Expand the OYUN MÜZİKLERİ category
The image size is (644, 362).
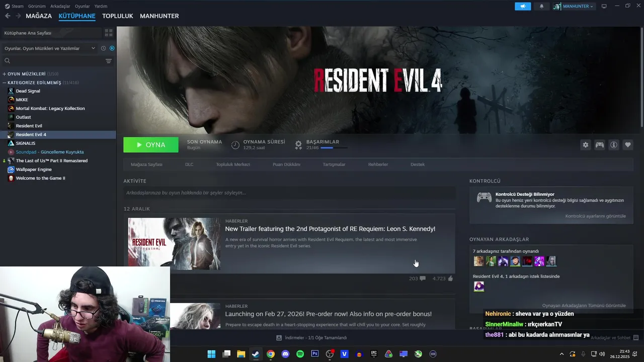(x=4, y=74)
